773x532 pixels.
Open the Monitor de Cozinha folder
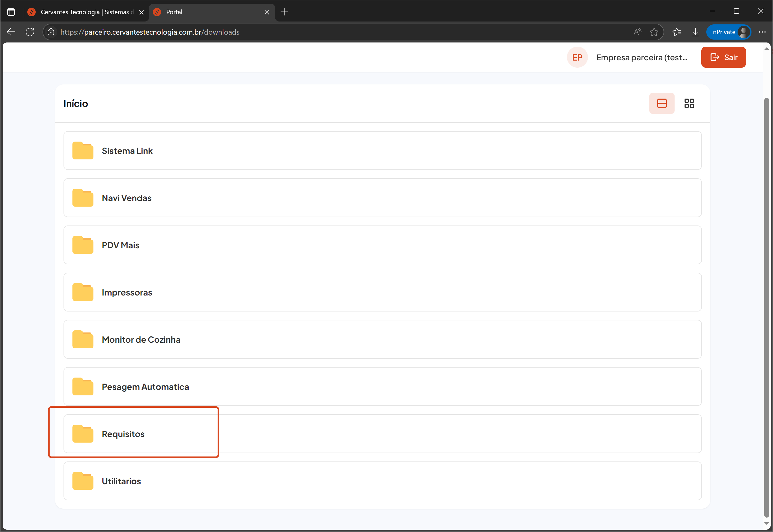(x=141, y=340)
